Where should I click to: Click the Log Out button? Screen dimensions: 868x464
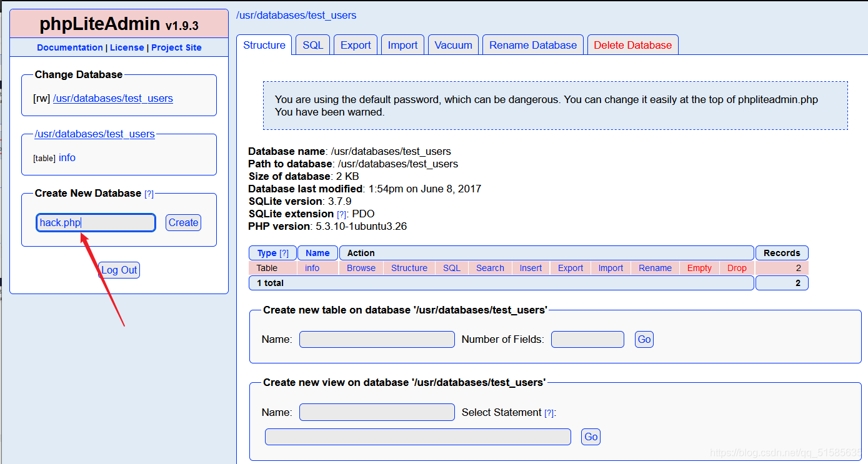(x=119, y=270)
